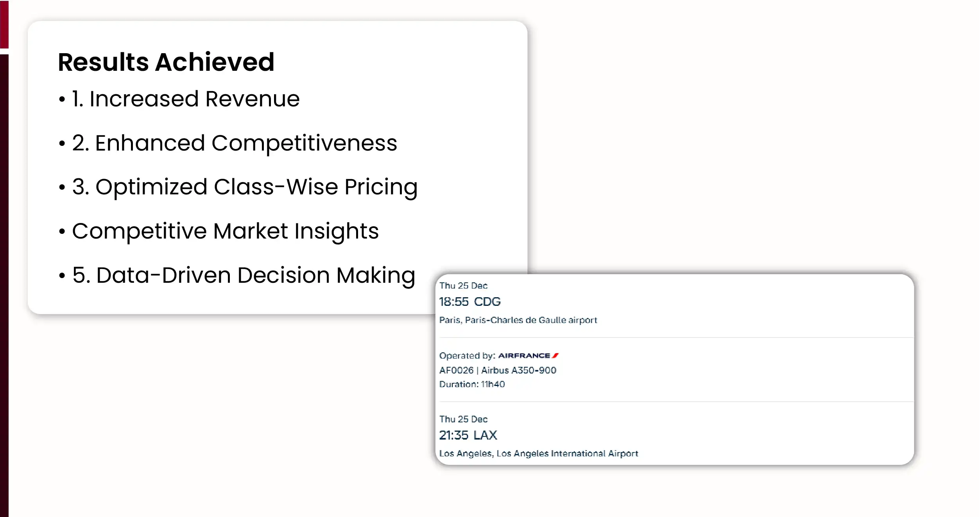The image size is (980, 517).
Task: Choose the "Competitive Market Insights" bullet
Action: 225,231
